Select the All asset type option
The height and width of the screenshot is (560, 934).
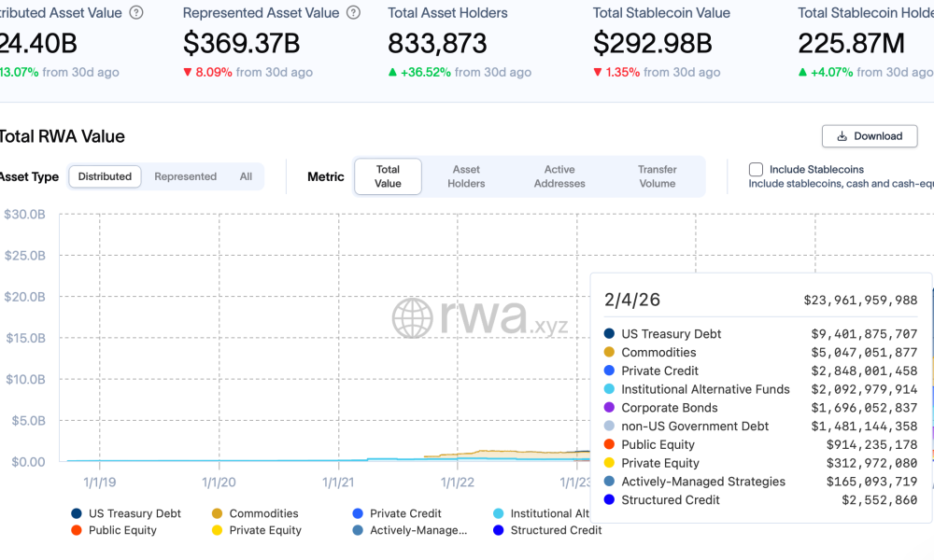point(246,176)
